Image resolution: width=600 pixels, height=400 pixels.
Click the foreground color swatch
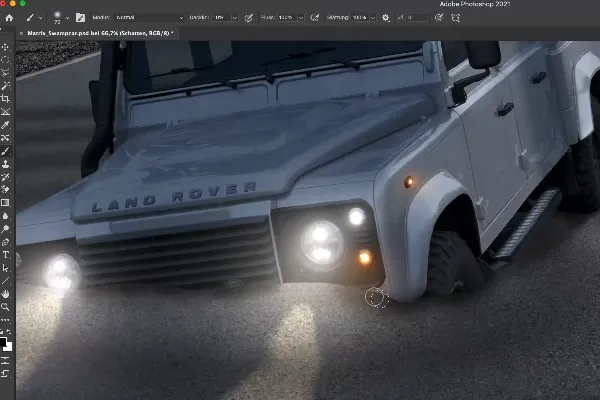coord(3,341)
